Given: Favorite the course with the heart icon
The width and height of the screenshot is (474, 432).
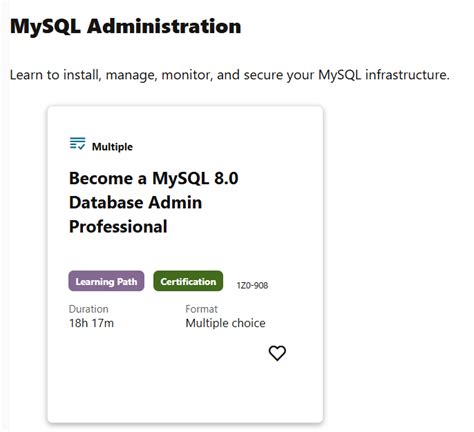Looking at the screenshot, I should (277, 353).
